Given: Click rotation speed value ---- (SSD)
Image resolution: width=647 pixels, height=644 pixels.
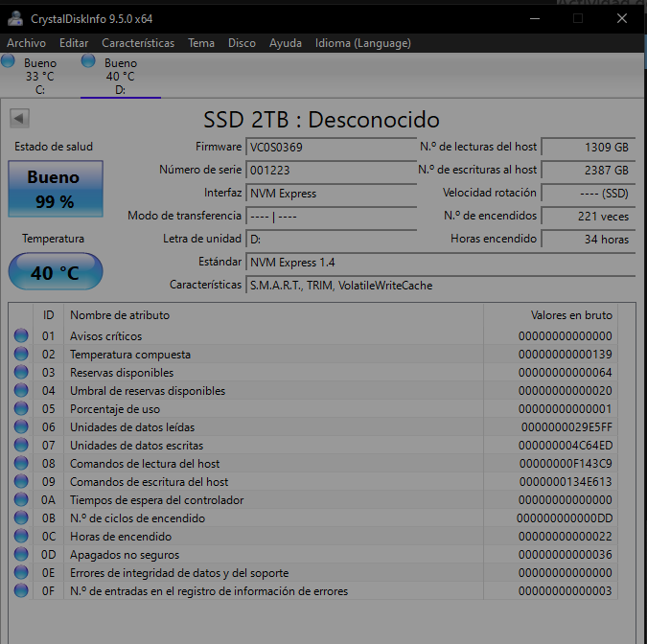Looking at the screenshot, I should (589, 193).
